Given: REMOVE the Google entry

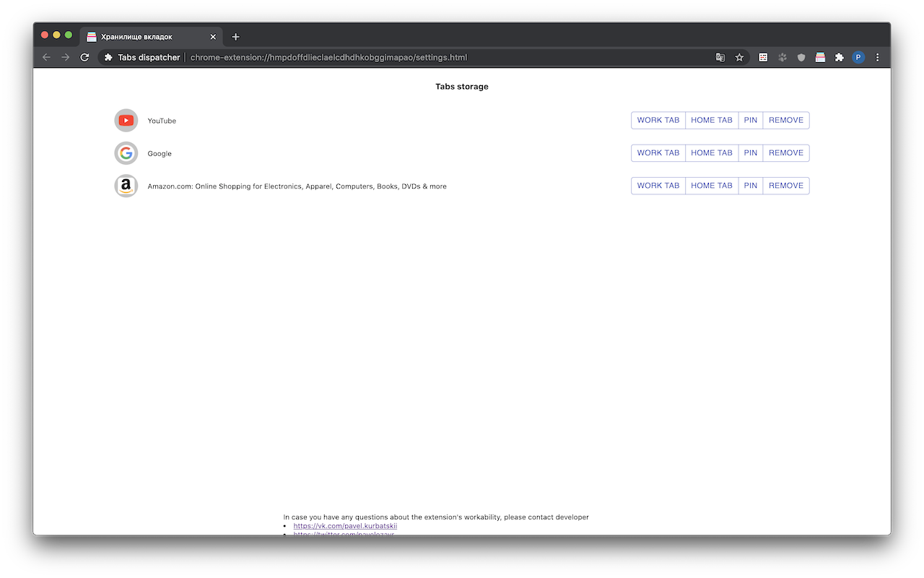Looking at the screenshot, I should pyautogui.click(x=786, y=153).
